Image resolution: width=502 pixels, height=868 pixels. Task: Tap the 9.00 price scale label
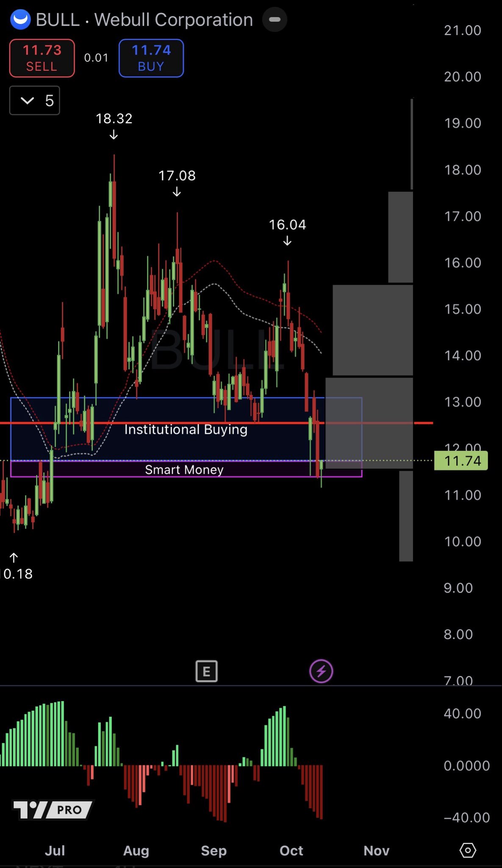point(458,588)
